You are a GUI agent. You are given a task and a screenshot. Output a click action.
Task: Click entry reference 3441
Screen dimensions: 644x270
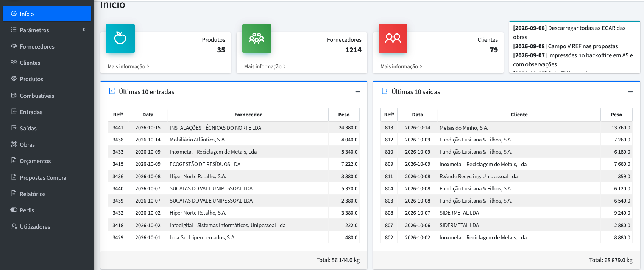(118, 128)
